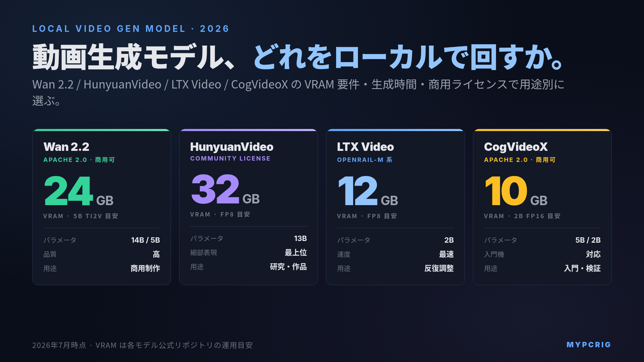Select the 'CogVideoX' card title
Image resolution: width=644 pixels, height=362 pixels.
tap(516, 147)
